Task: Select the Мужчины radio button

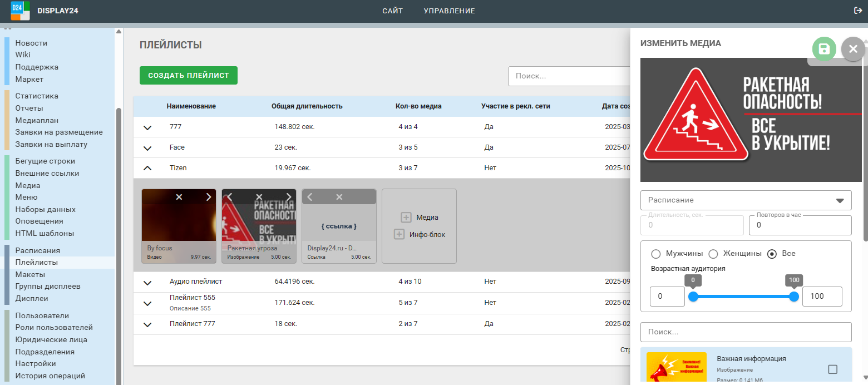Action: point(655,254)
